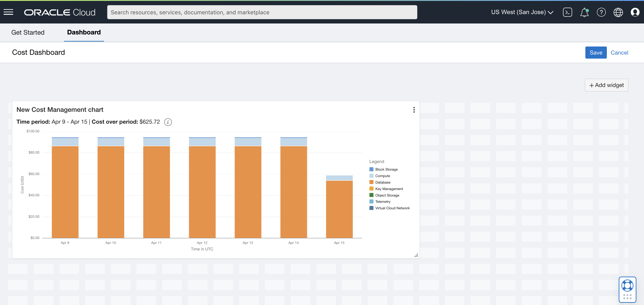Select the Dashboard tab
This screenshot has height=305, width=644.
(84, 32)
